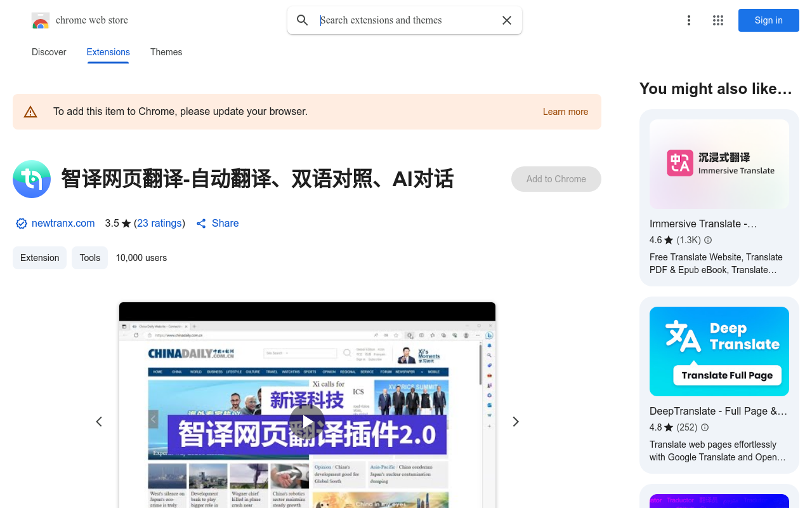
Task: Go to previous screenshot with left arrow
Action: pyautogui.click(x=99, y=422)
